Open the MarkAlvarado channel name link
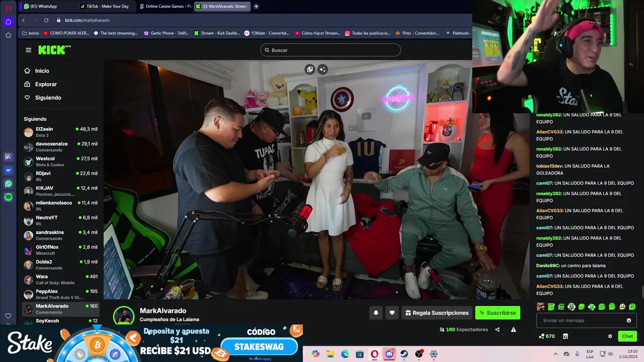The width and height of the screenshot is (644, 362). pyautogui.click(x=163, y=311)
